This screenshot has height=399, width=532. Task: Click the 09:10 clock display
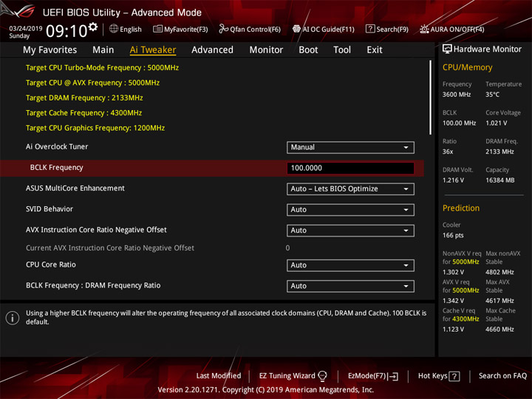click(x=66, y=31)
